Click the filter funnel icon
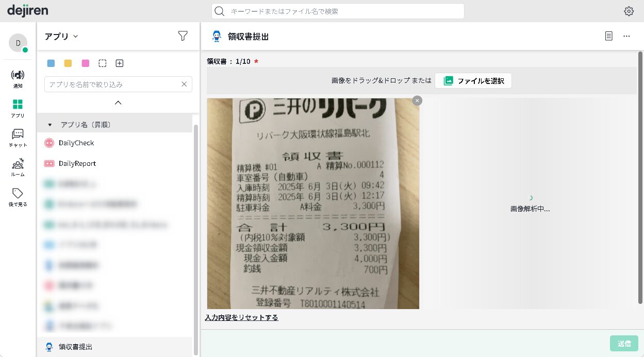Image resolution: width=644 pixels, height=357 pixels. click(x=183, y=36)
